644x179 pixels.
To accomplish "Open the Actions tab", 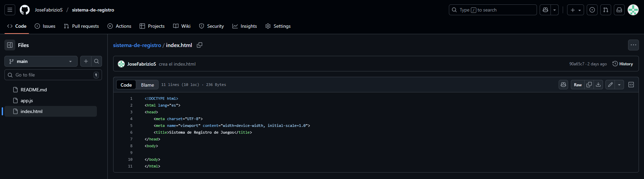I will 119,26.
